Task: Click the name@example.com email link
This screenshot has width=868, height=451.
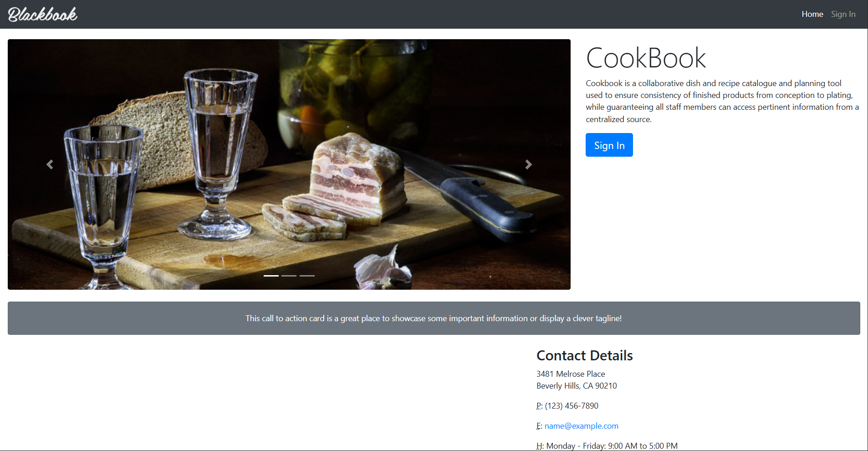Action: (582, 426)
